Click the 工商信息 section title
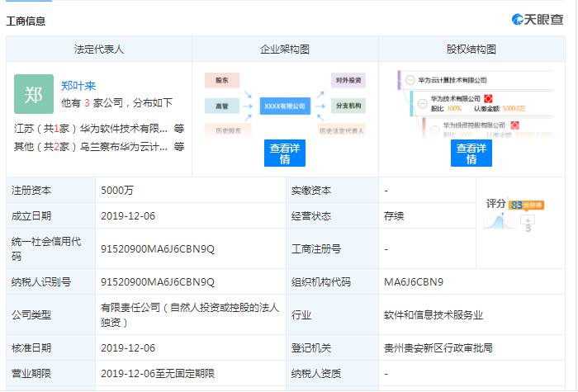The width and height of the screenshot is (578, 392). pyautogui.click(x=26, y=21)
